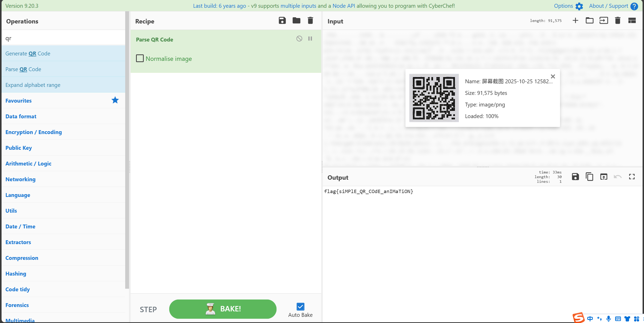Copy output to clipboard
This screenshot has height=323, width=644.
pyautogui.click(x=589, y=177)
